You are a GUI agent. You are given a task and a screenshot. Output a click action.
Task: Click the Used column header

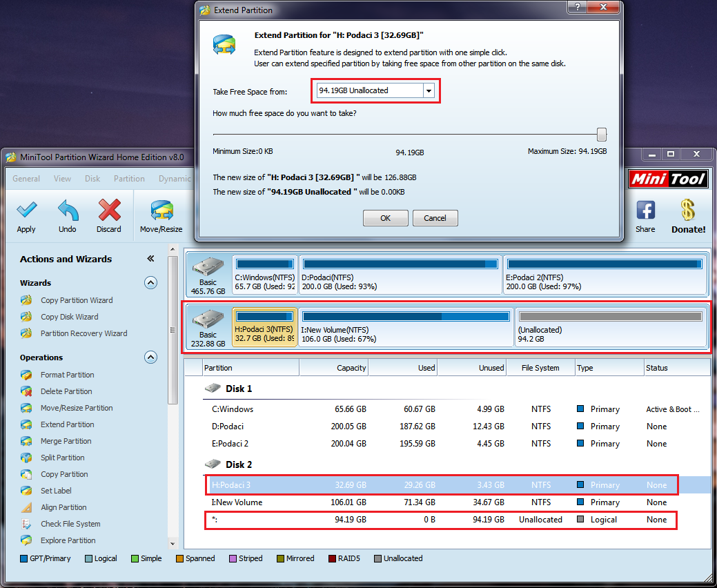tap(403, 368)
